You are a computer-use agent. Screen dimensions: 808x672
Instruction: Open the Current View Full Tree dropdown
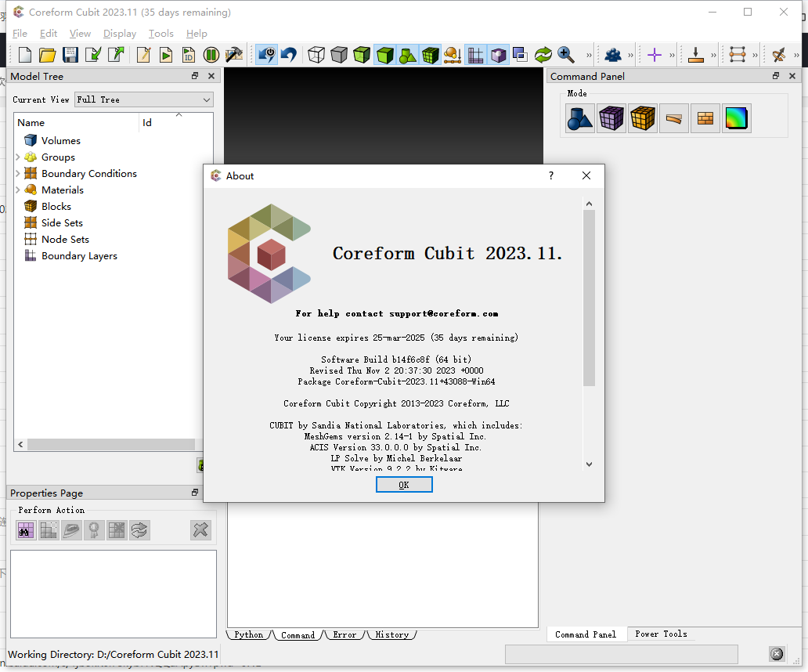pos(143,99)
